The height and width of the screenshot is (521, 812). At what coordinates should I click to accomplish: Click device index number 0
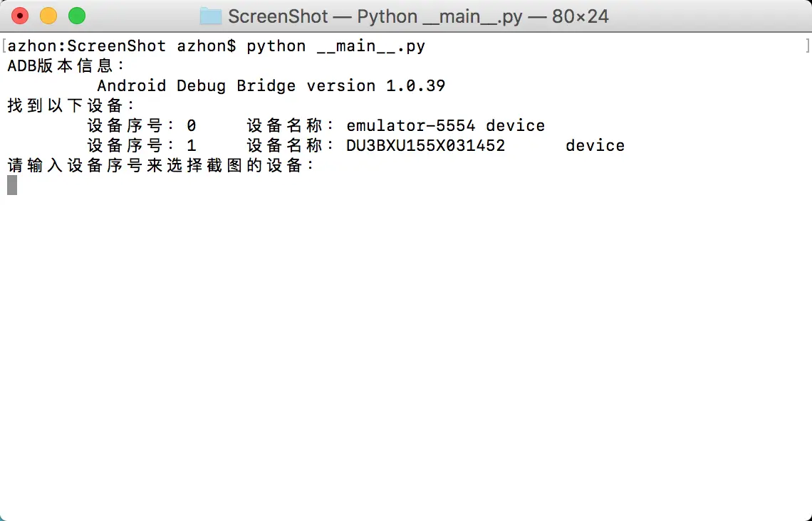point(192,126)
